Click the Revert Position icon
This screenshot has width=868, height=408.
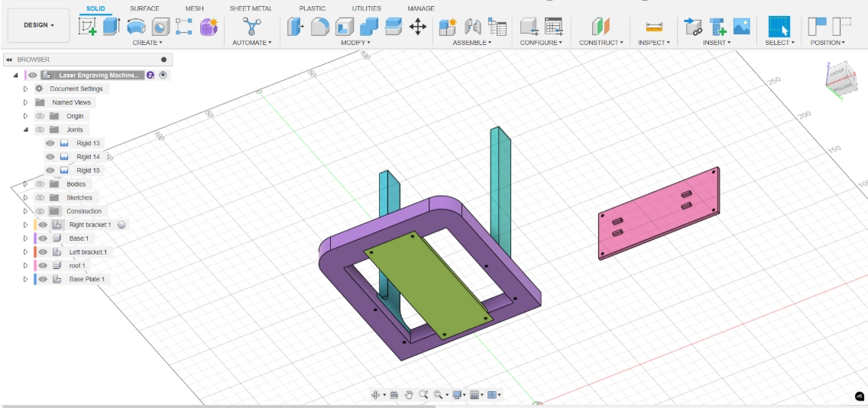click(x=841, y=26)
